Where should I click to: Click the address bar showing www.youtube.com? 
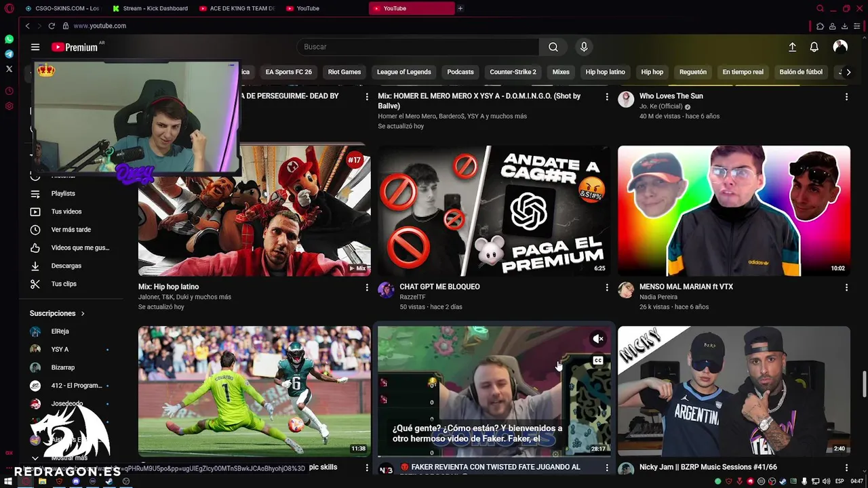coord(100,26)
